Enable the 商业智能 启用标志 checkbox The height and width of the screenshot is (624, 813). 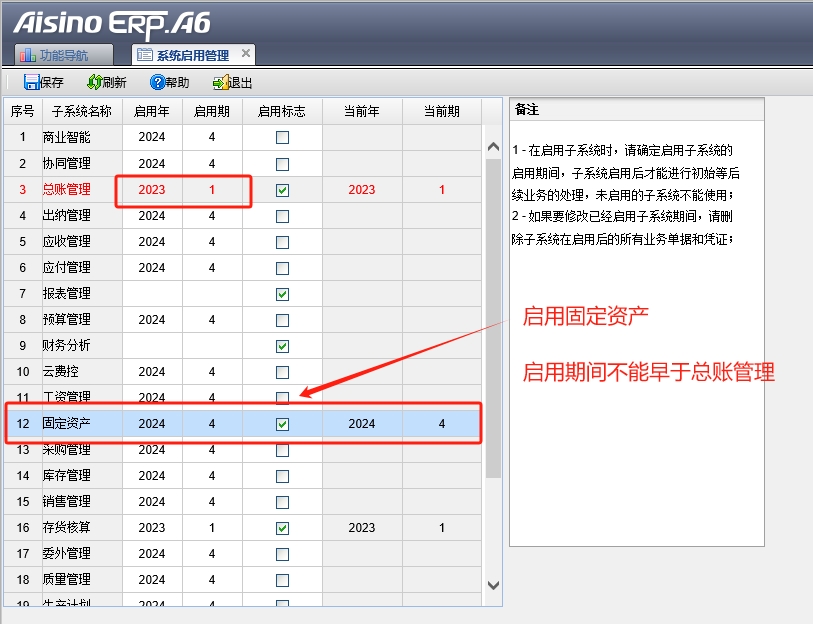tap(283, 137)
